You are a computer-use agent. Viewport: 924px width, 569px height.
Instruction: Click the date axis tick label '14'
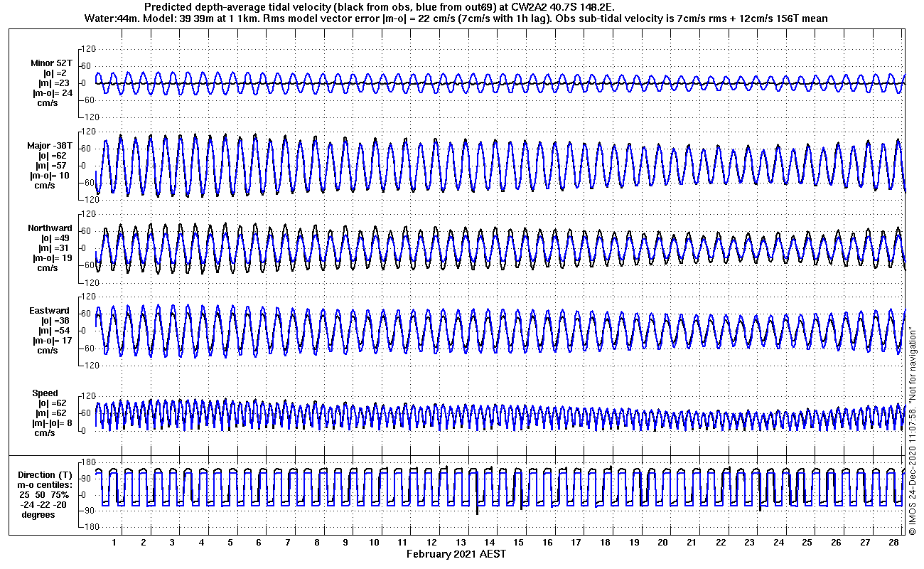coord(490,543)
